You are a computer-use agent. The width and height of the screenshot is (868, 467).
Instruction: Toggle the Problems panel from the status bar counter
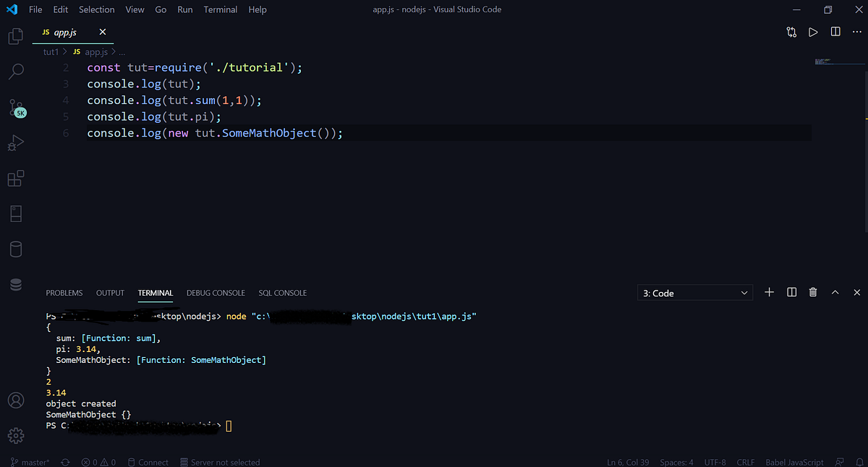(x=98, y=462)
